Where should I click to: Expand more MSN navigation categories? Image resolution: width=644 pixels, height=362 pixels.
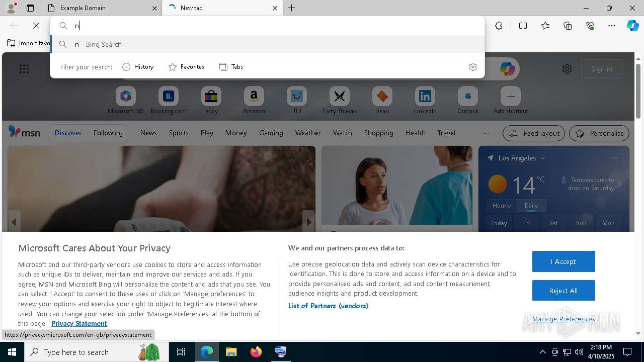486,133
